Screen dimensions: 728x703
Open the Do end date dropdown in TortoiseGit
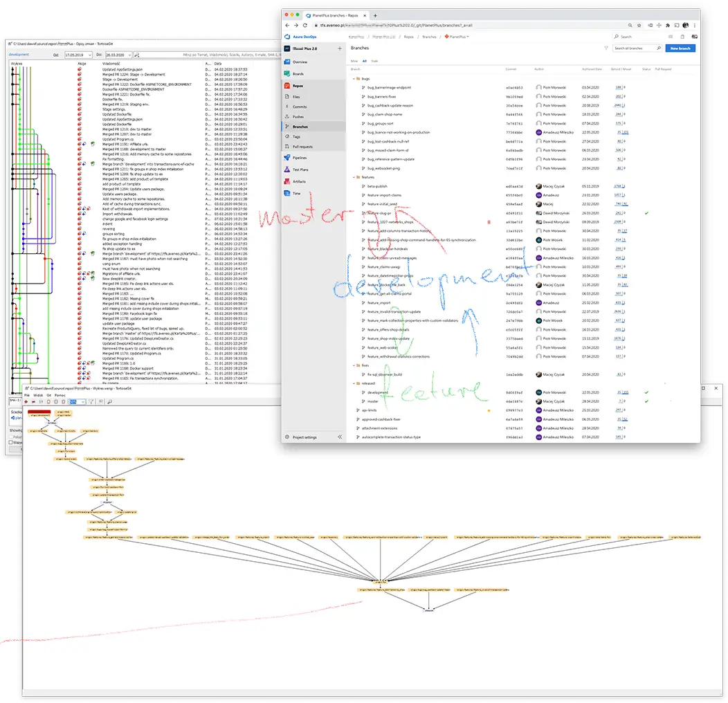pyautogui.click(x=129, y=55)
